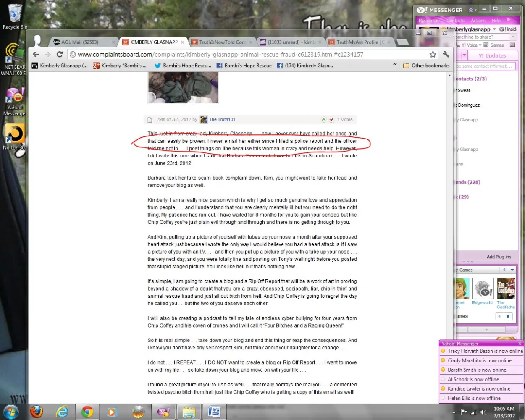Click the mail envelope icon in Messenger
Screen dimensions: 525x420
tap(512, 45)
